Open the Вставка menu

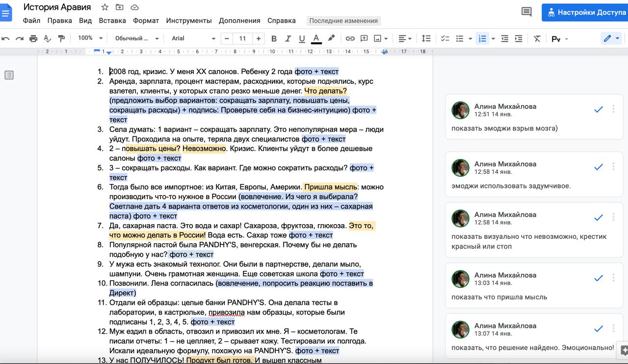pyautogui.click(x=112, y=21)
